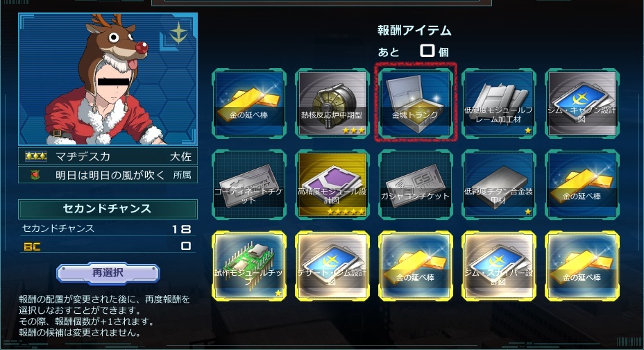This screenshot has width=644, height=350.
Task: Click the セカンドチャンス header panel
Action: 108,209
